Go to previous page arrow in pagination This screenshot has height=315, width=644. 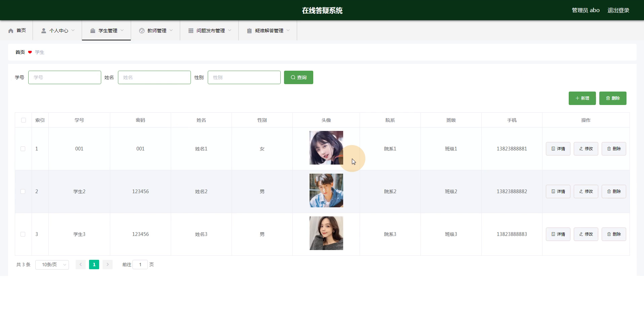tap(81, 265)
